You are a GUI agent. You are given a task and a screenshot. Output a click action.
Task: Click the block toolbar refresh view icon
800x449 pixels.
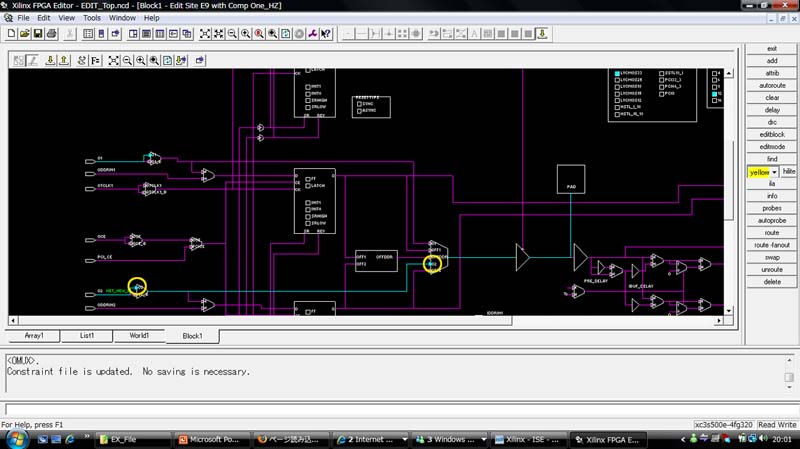coord(167,60)
